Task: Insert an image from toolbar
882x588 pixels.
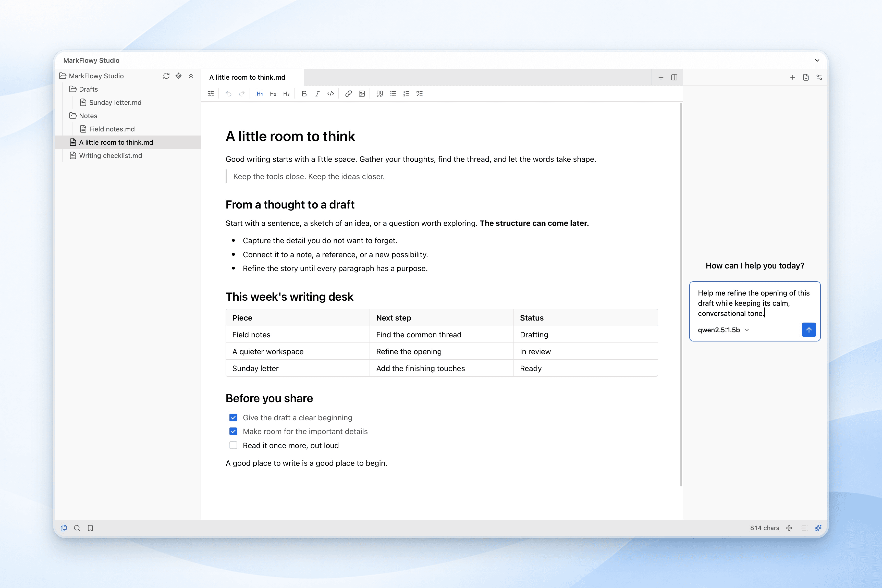Action: 362,94
